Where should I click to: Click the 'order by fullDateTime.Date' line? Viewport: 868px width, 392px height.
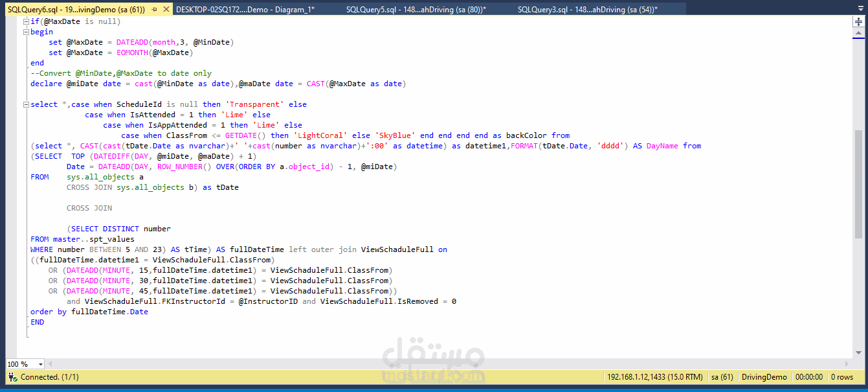click(x=89, y=312)
